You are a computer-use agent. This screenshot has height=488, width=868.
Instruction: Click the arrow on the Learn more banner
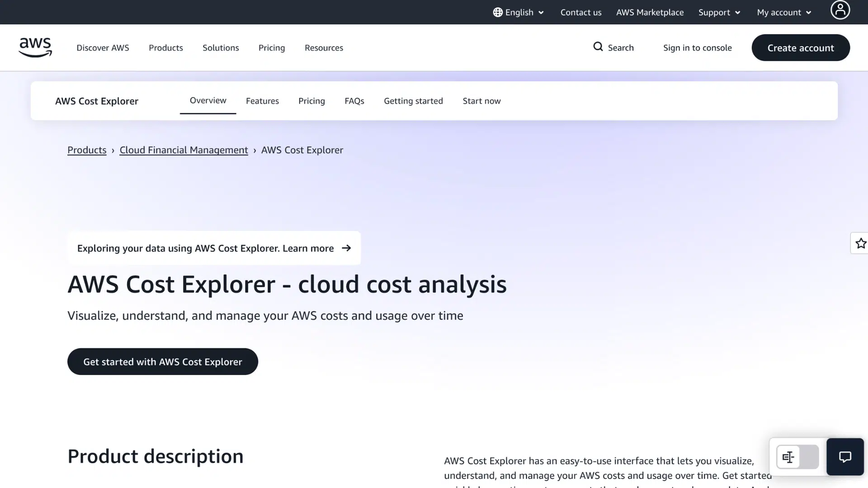(x=347, y=248)
